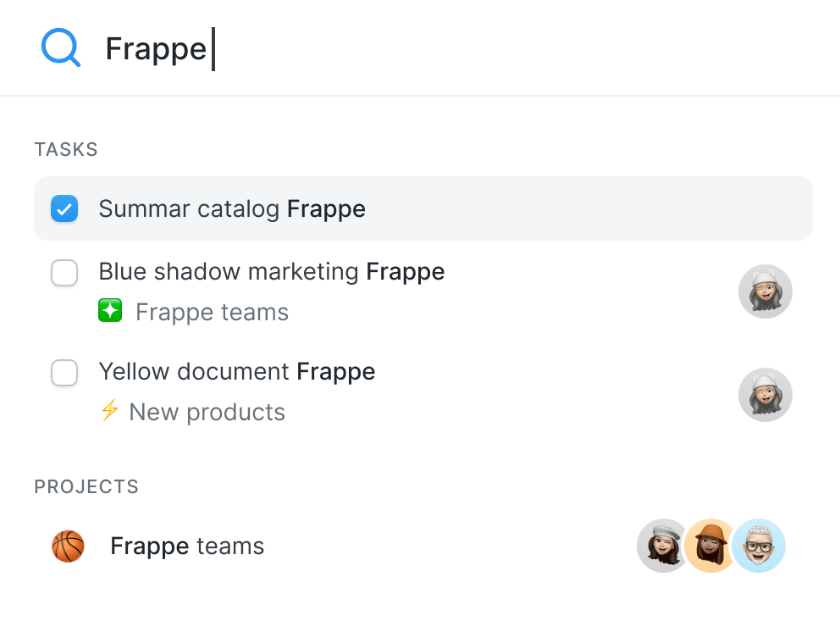Click assignee avatar on Blue shadow marketing task
Image resolution: width=840 pixels, height=627 pixels.
765,291
